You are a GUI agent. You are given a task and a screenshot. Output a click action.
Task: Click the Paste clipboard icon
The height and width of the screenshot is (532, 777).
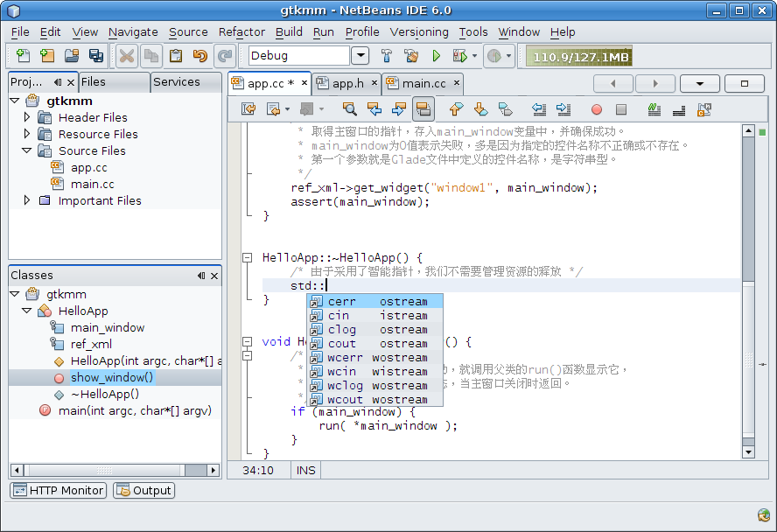[x=176, y=55]
